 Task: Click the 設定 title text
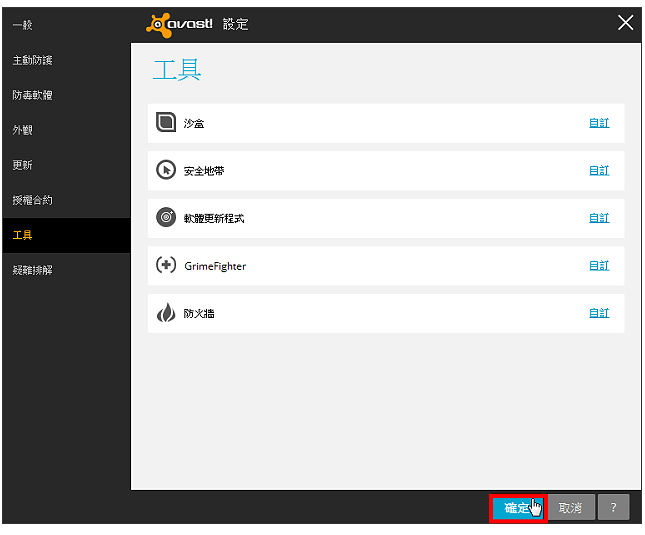pyautogui.click(x=236, y=24)
